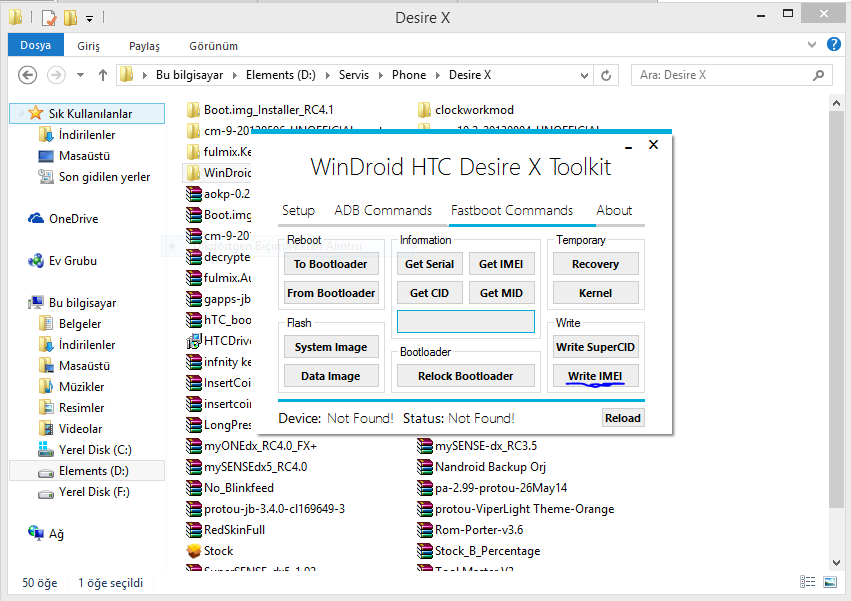Click the Information output text field
Image resolution: width=851 pixels, height=601 pixels.
click(465, 321)
